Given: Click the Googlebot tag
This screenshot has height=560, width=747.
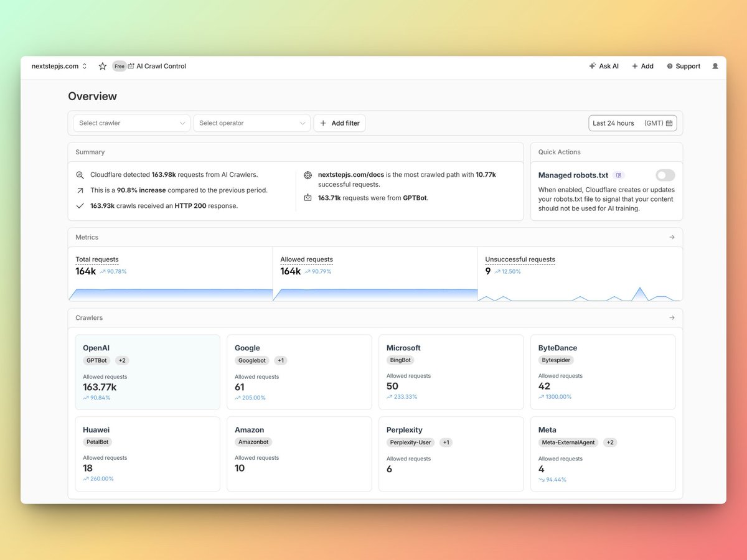Looking at the screenshot, I should coord(251,360).
